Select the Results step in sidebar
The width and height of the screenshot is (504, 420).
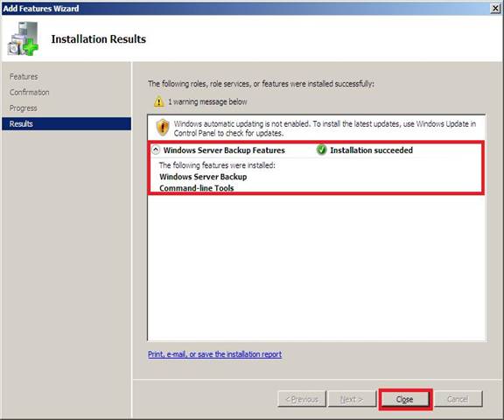(66, 123)
